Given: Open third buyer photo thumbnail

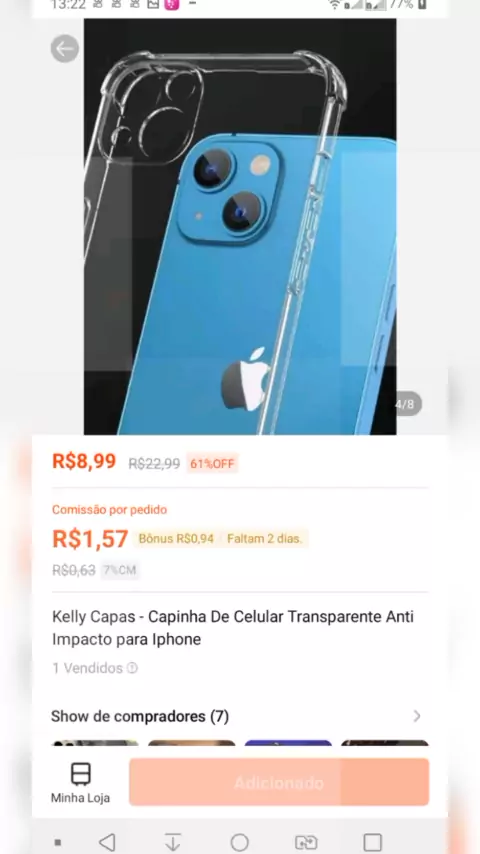Looking at the screenshot, I should (288, 743).
